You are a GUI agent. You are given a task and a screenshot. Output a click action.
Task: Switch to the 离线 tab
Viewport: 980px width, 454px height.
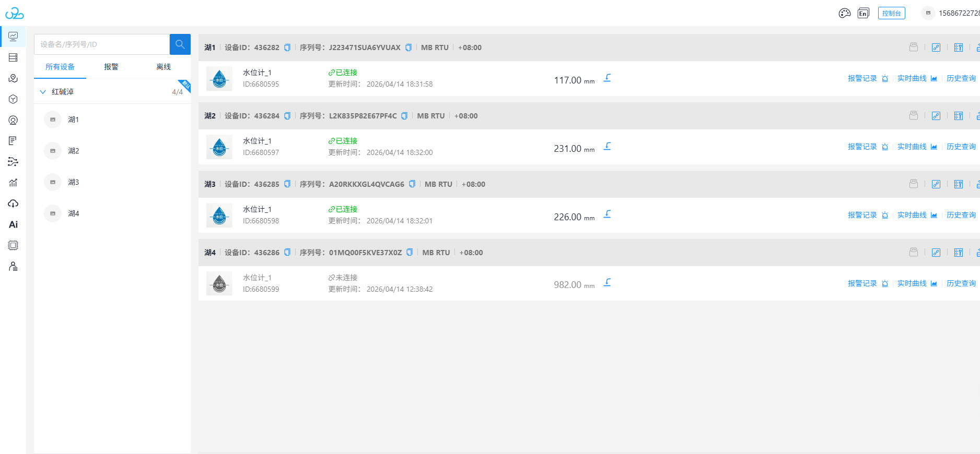click(164, 67)
